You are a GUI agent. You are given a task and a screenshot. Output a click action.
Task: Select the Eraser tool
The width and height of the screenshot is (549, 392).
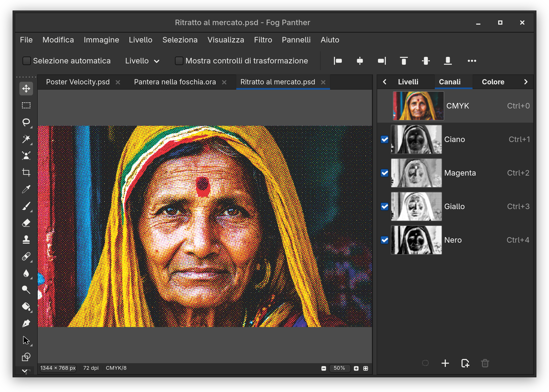pos(26,223)
